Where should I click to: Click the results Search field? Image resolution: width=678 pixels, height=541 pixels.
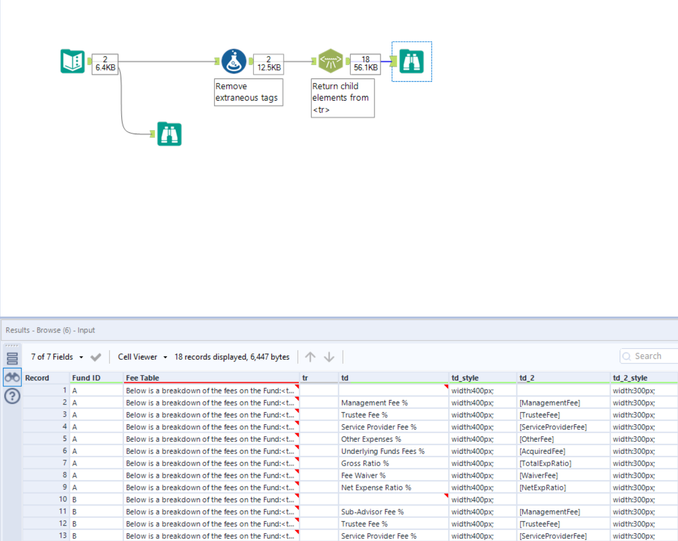coord(649,356)
